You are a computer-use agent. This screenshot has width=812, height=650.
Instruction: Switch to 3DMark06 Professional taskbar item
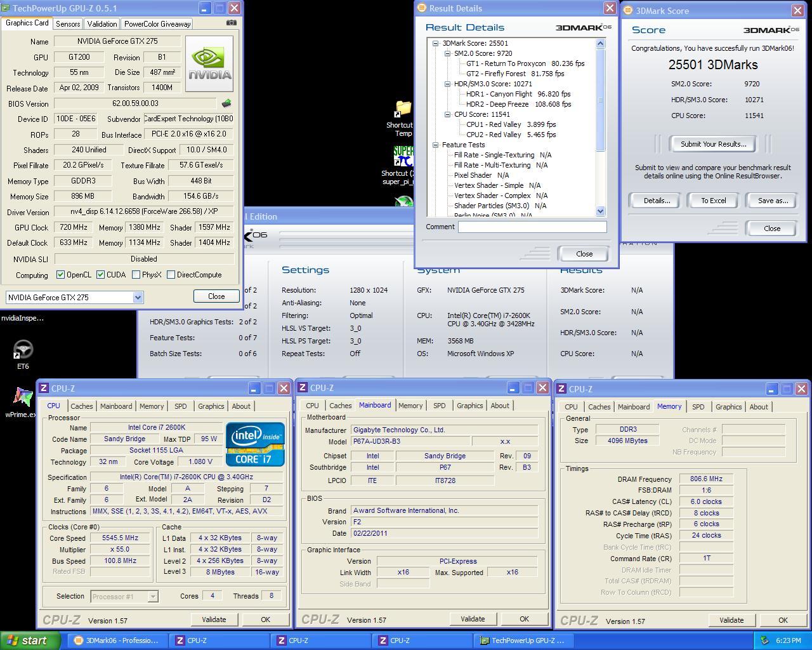(118, 640)
